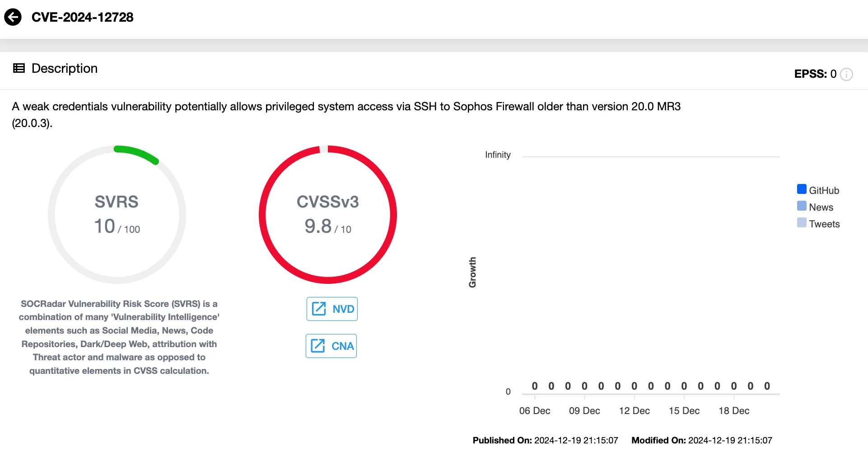Click the 18 Dec axis label
868x452 pixels.
(734, 411)
